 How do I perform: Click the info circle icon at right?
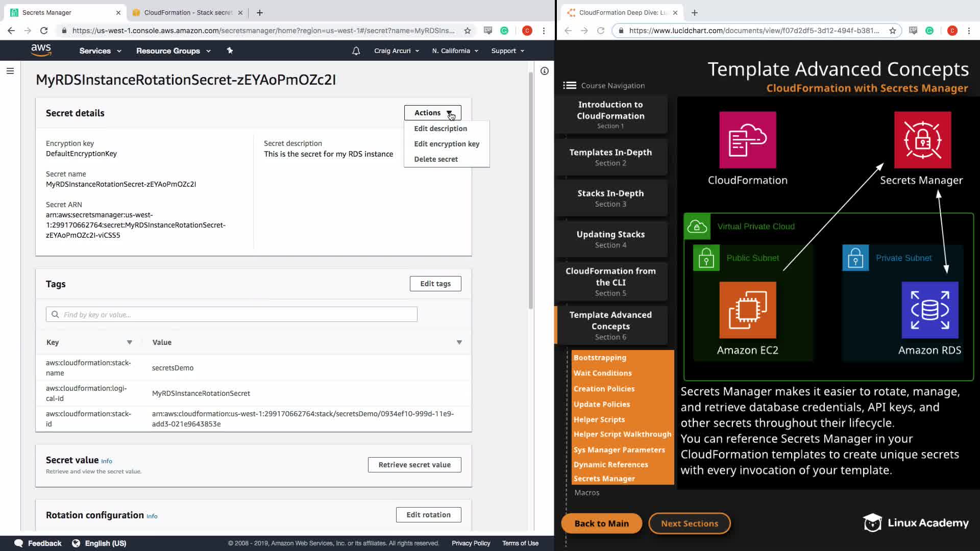545,71
